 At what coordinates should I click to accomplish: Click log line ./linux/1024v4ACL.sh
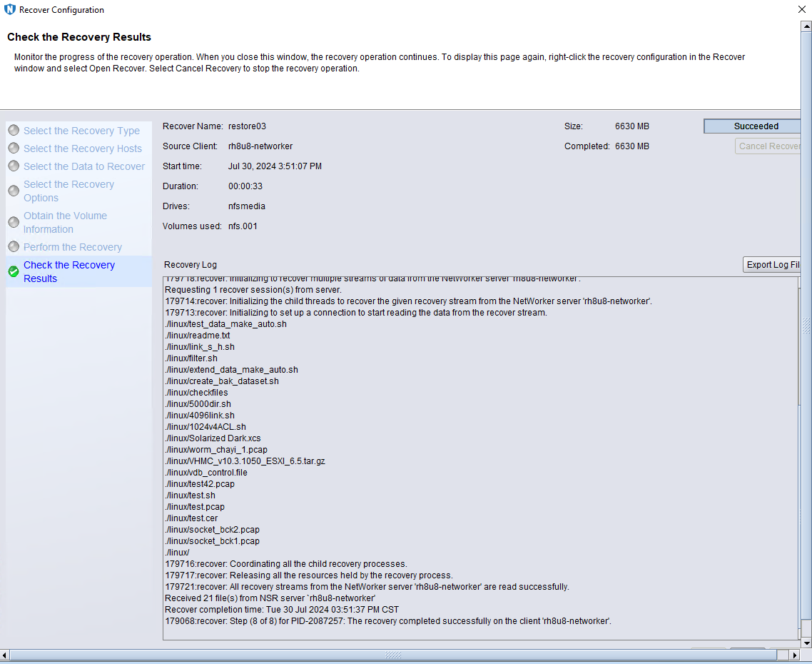point(205,426)
